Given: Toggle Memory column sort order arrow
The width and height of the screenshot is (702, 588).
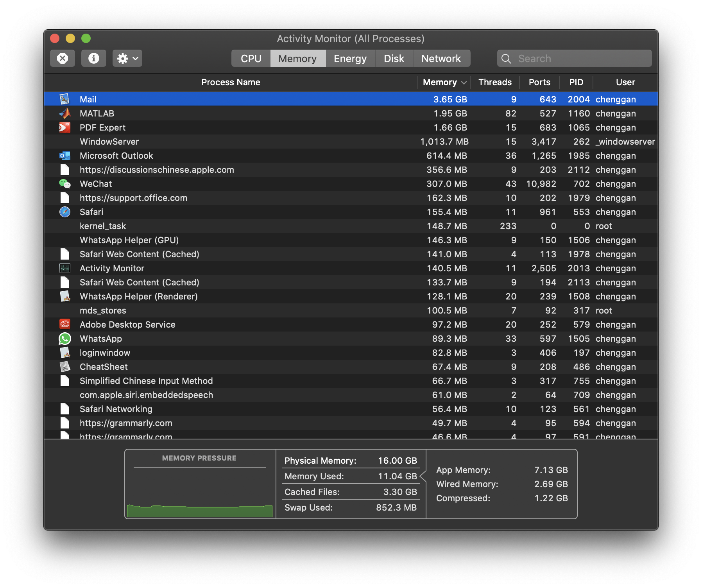Looking at the screenshot, I should click(x=464, y=82).
